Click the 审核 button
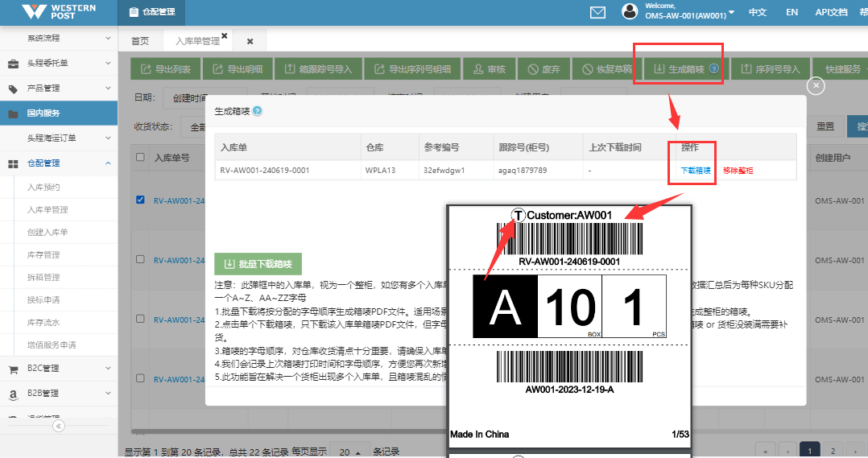Viewport: 868px width, 458px height. click(x=490, y=69)
